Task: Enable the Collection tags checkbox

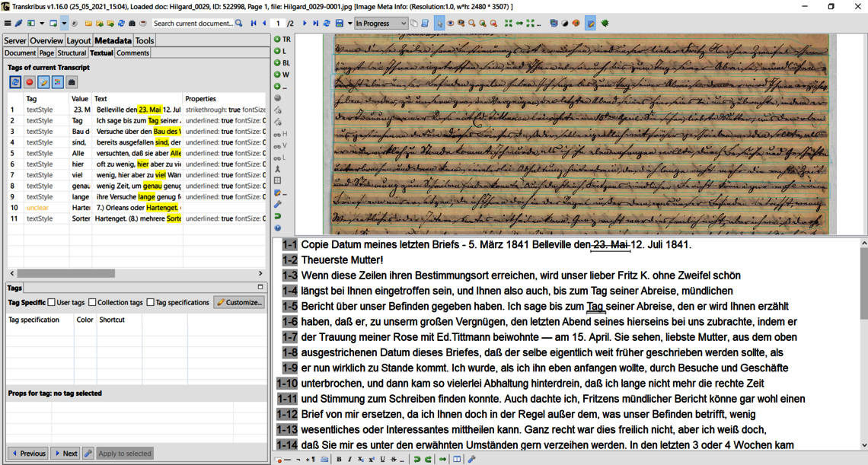Action: 92,302
